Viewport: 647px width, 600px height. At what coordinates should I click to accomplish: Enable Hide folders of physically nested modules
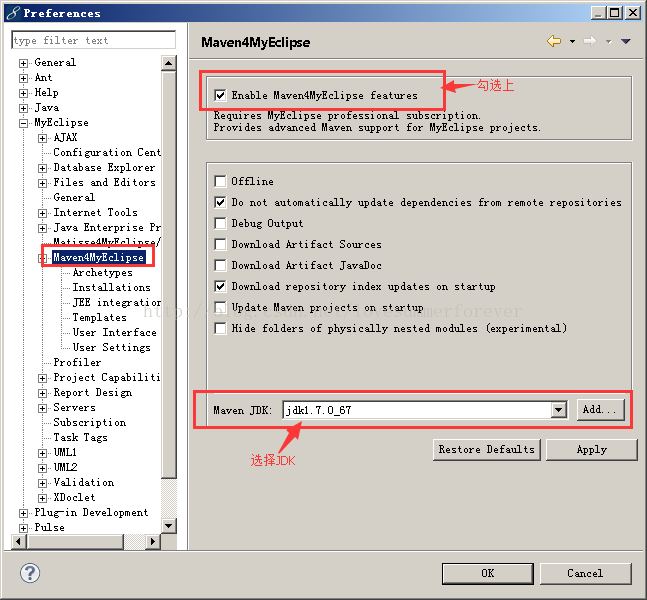pos(220,328)
